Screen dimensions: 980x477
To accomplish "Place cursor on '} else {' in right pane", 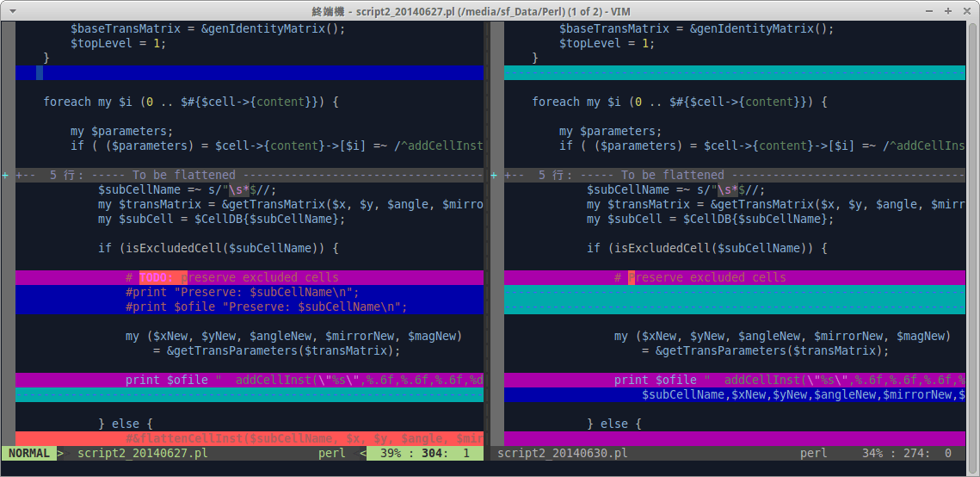I will pos(613,424).
